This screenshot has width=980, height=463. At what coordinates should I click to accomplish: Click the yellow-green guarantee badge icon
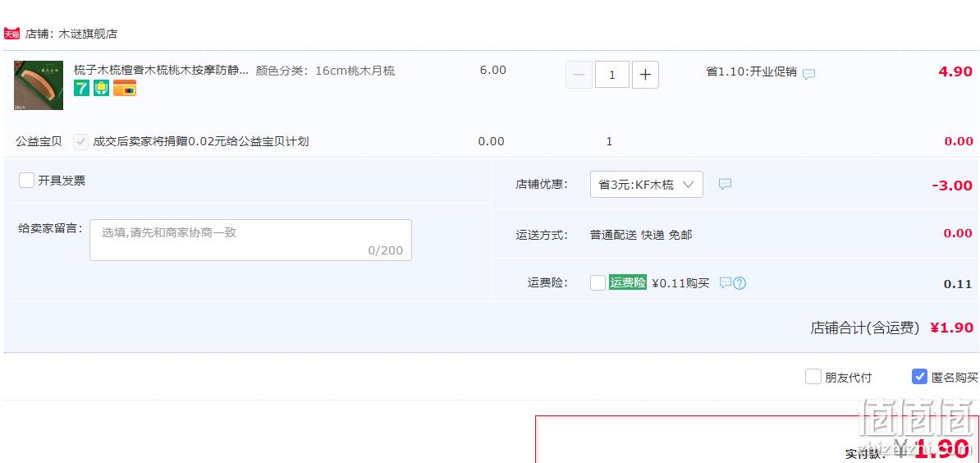(102, 88)
